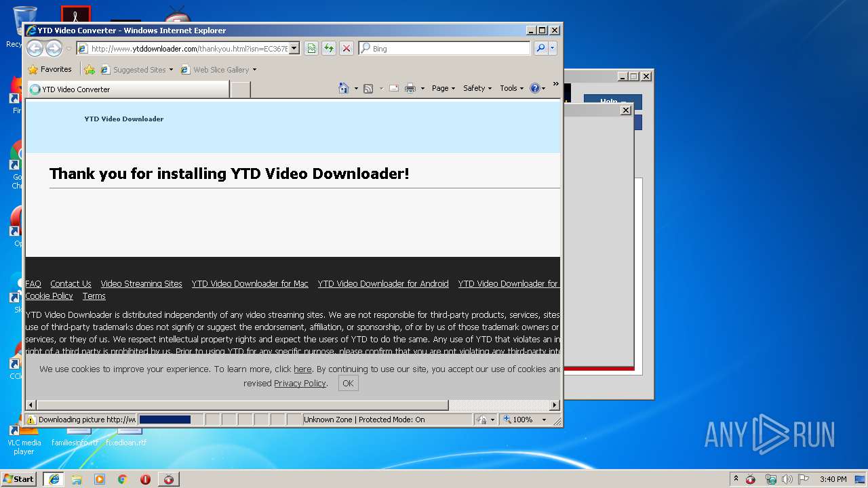Show hidden tray icons arrow
This screenshot has width=868, height=488.
coord(736,479)
